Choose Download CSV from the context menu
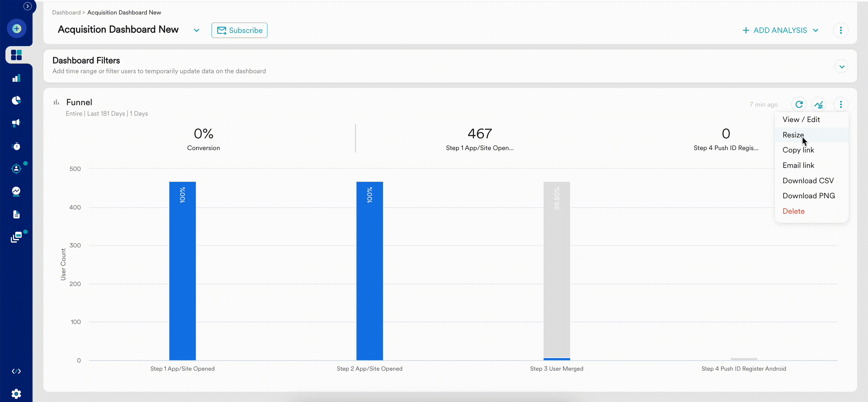868x402 pixels. [808, 180]
